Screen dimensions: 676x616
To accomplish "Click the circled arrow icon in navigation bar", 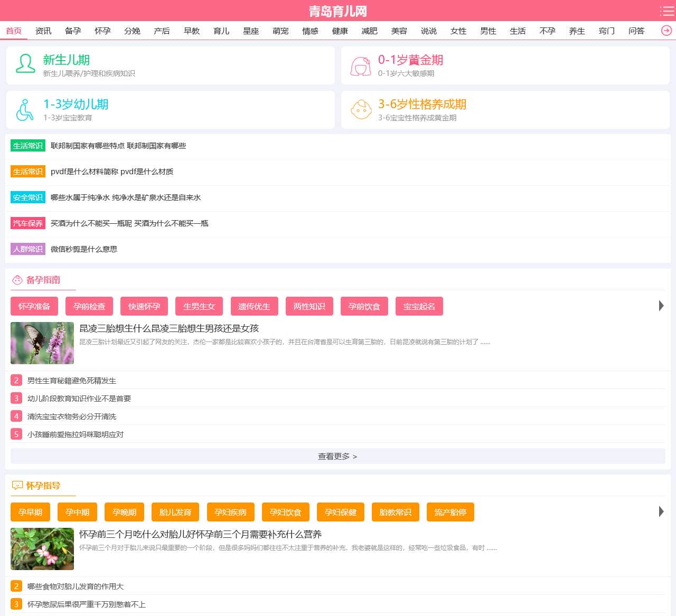I will 666,31.
